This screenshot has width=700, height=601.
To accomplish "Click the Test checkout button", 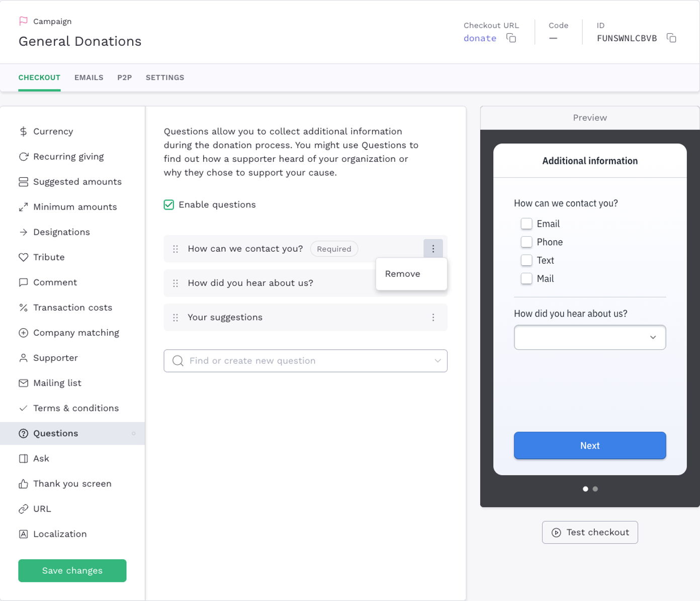I will pyautogui.click(x=590, y=532).
